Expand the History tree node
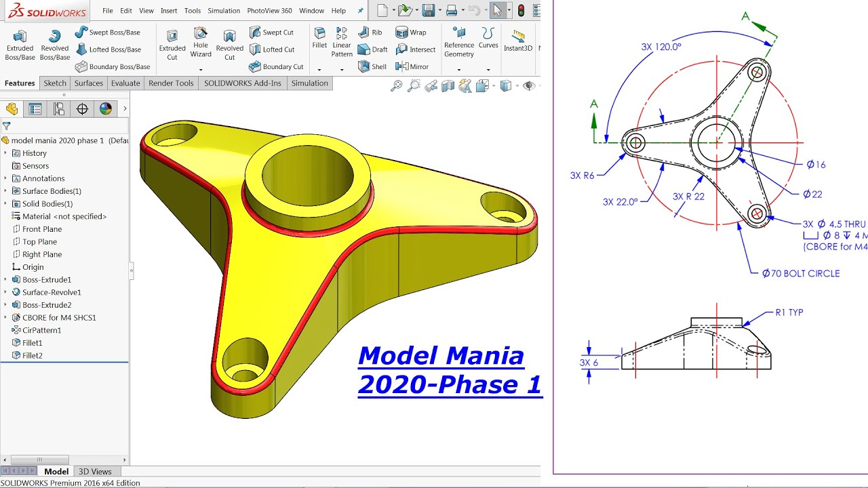Viewport: 868px width, 488px height. (x=5, y=153)
